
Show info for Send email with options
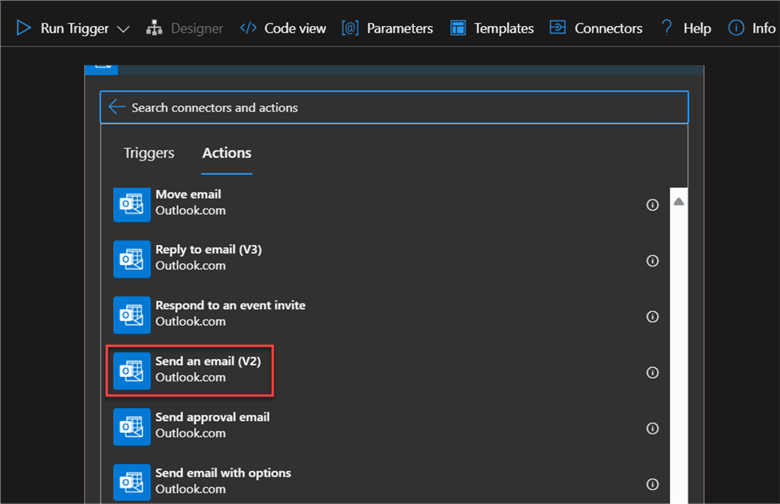point(653,484)
